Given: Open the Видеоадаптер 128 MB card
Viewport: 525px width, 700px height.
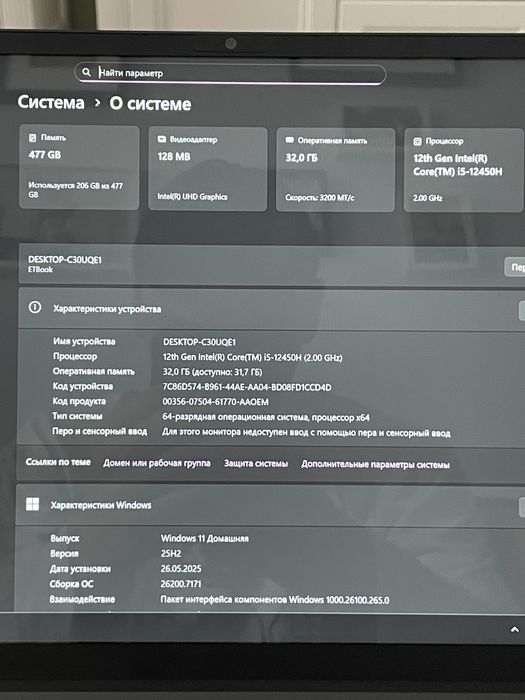Looking at the screenshot, I should 208,169.
